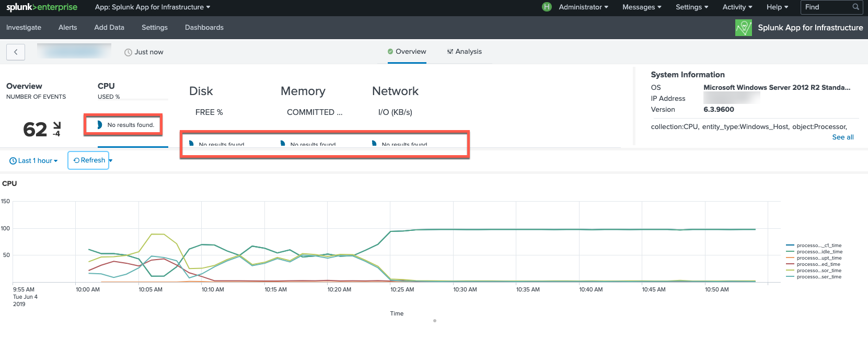Click the back chevron button
Image resolution: width=868 pixels, height=339 pixels.
(16, 52)
